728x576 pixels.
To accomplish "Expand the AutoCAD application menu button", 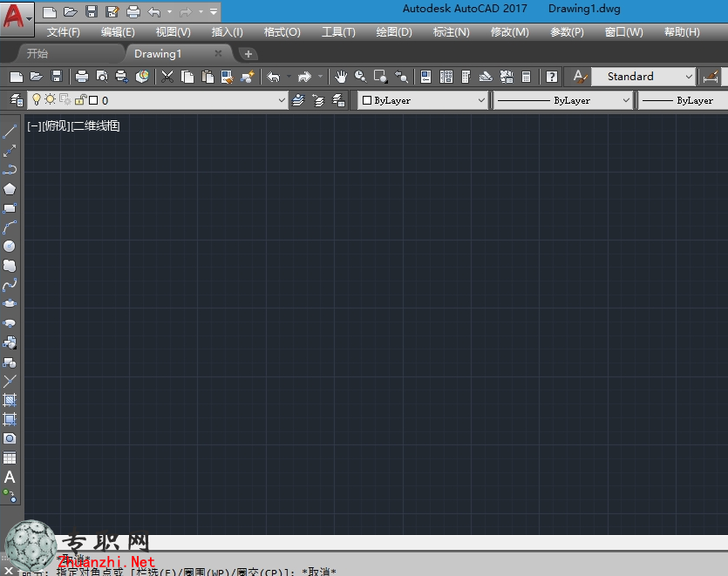I will tap(17, 17).
